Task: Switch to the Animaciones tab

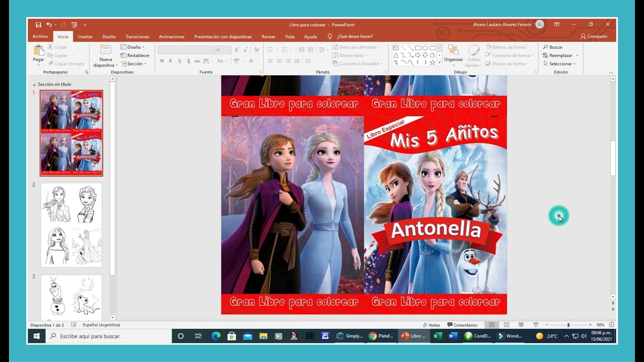Action: coord(172,36)
